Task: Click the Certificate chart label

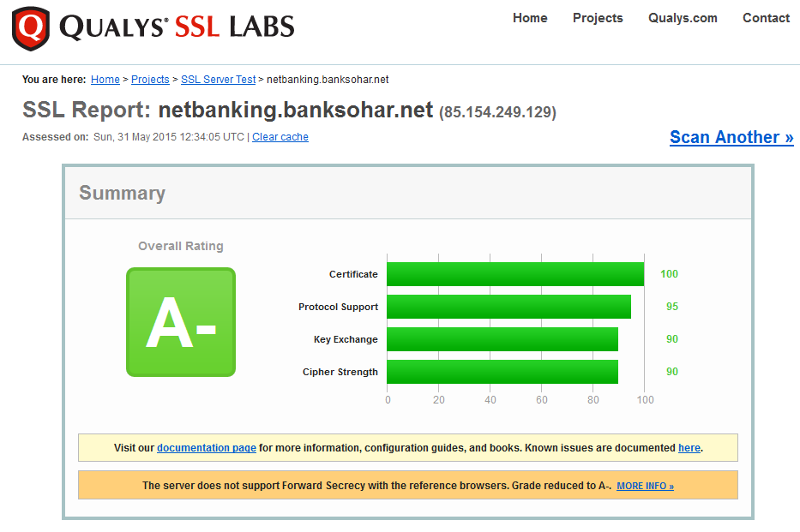Action: (353, 274)
